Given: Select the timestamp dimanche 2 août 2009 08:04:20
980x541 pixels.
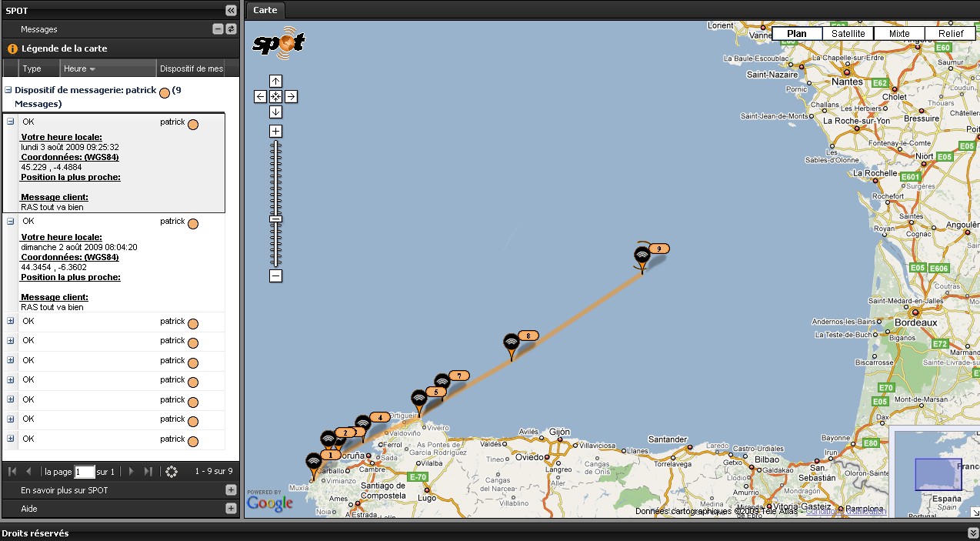Looking at the screenshot, I should 79,247.
